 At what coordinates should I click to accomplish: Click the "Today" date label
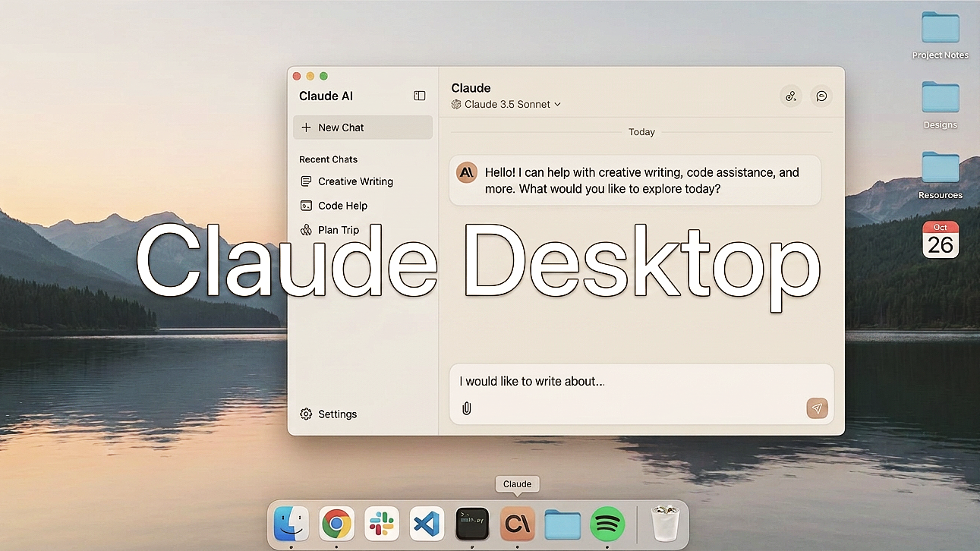[641, 132]
